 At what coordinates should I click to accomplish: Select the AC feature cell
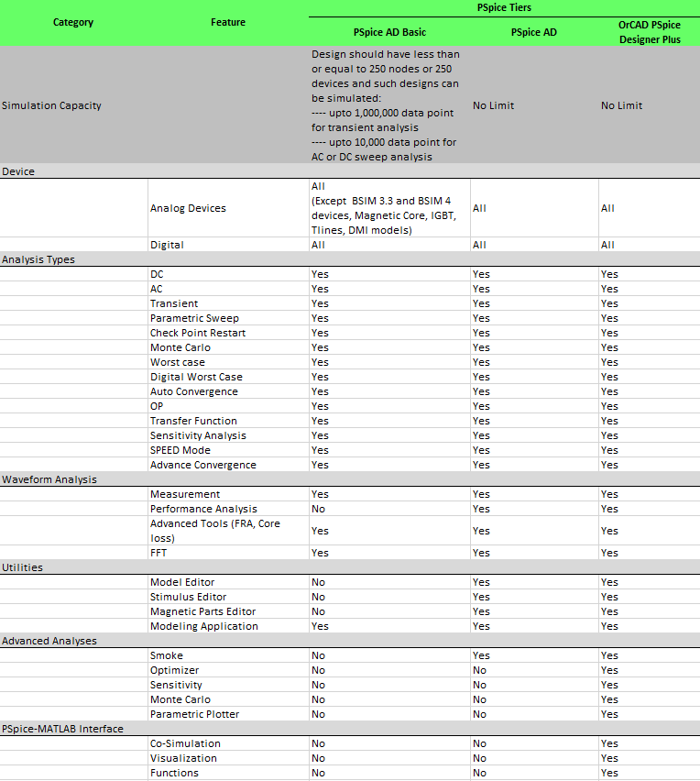click(228, 289)
